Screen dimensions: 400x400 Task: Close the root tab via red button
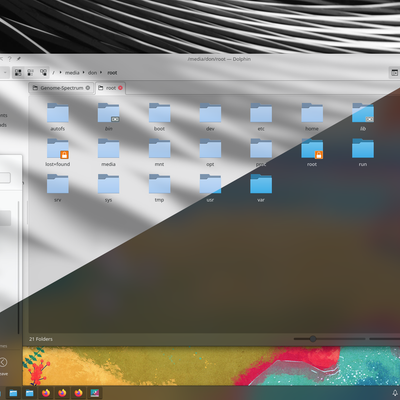tap(120, 88)
